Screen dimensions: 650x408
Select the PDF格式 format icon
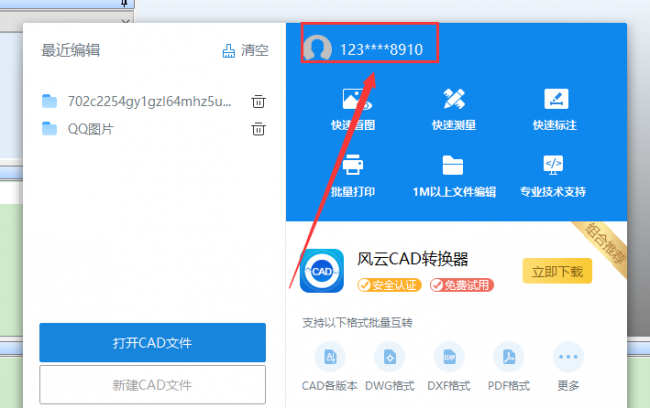coord(509,357)
